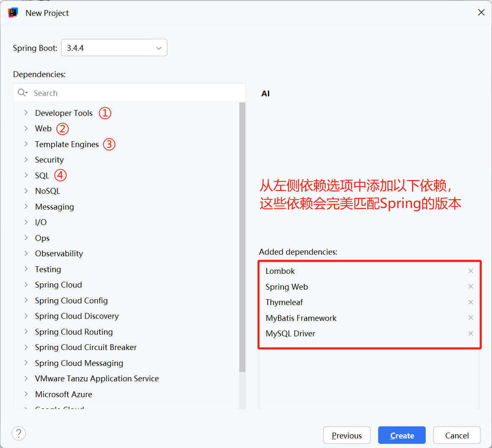Click the Create button
Screen dimensions: 492x448
(x=402, y=435)
